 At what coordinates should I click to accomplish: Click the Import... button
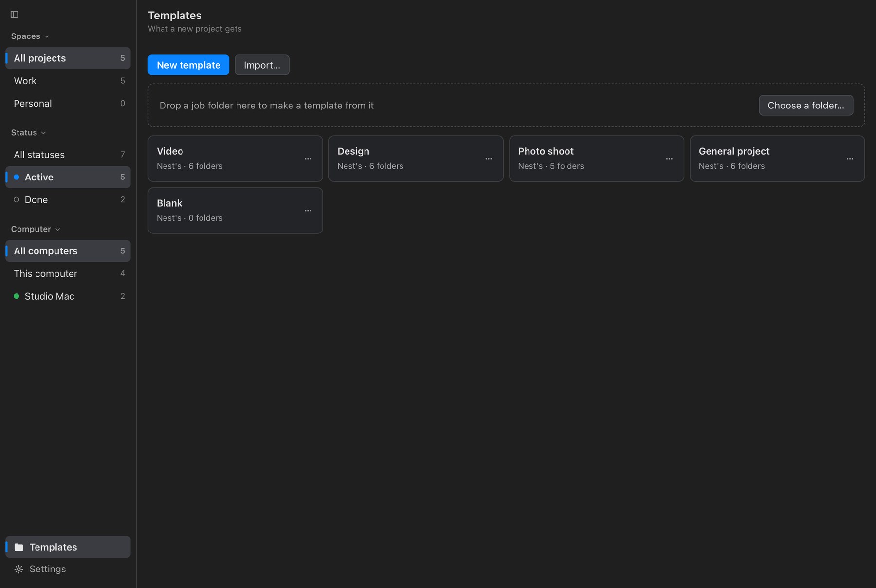(262, 65)
